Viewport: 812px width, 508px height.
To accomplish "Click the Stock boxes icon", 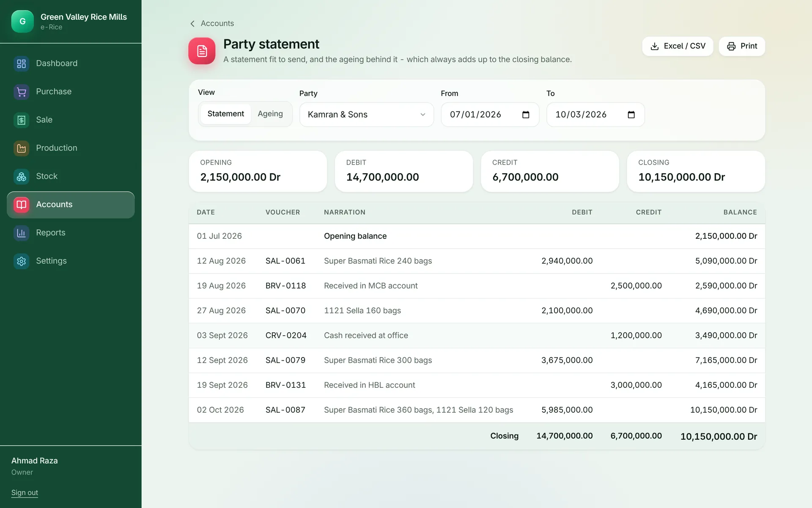I will (22, 177).
